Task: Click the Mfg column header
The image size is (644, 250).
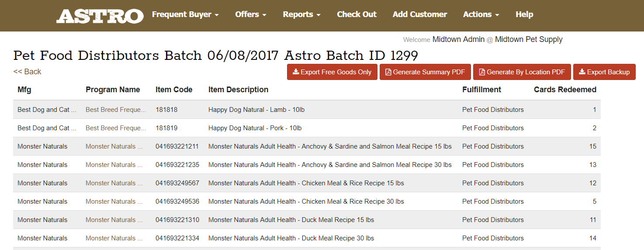Action: (x=24, y=90)
